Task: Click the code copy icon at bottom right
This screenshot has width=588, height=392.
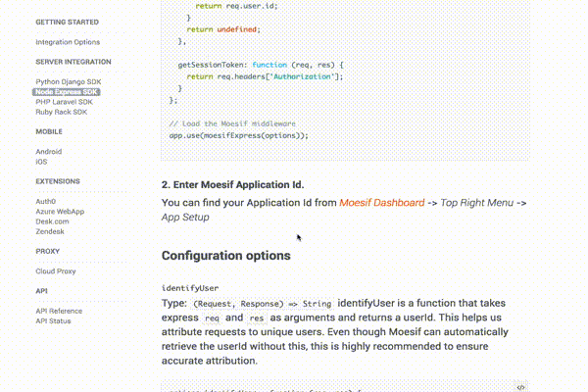Action: pos(520,387)
